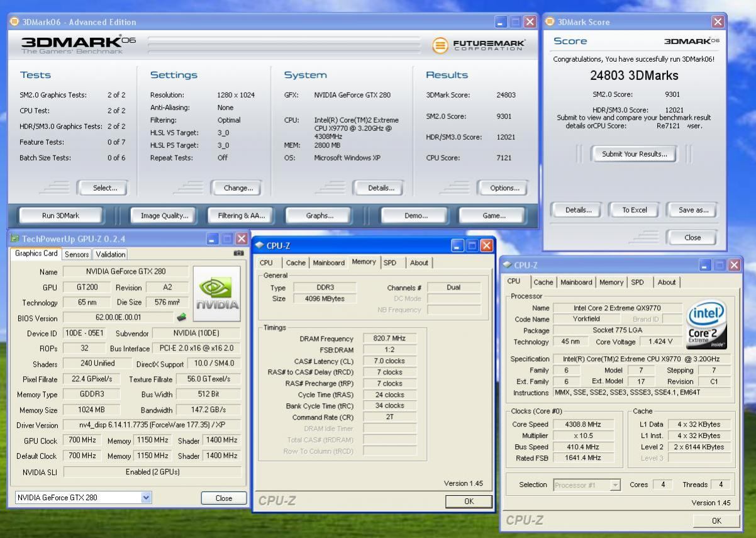Viewport: 756px width, 538px height.
Task: Click the CAS# Latency value 7.0 clocks
Action: coord(389,361)
